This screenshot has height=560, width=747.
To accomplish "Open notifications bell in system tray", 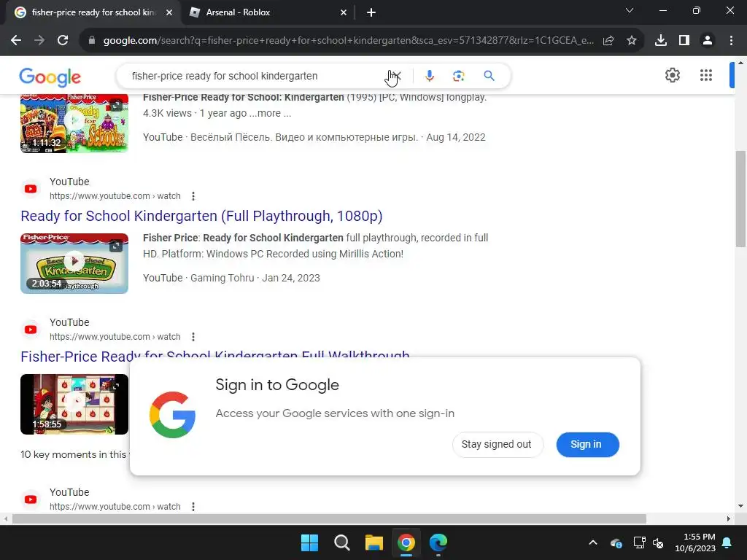I will [x=727, y=542].
